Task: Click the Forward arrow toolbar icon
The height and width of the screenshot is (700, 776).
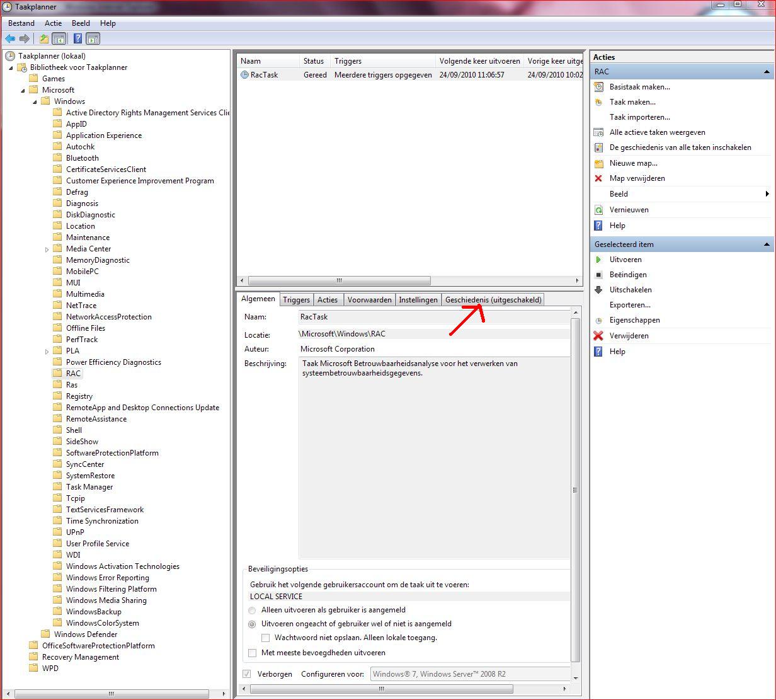Action: point(25,39)
